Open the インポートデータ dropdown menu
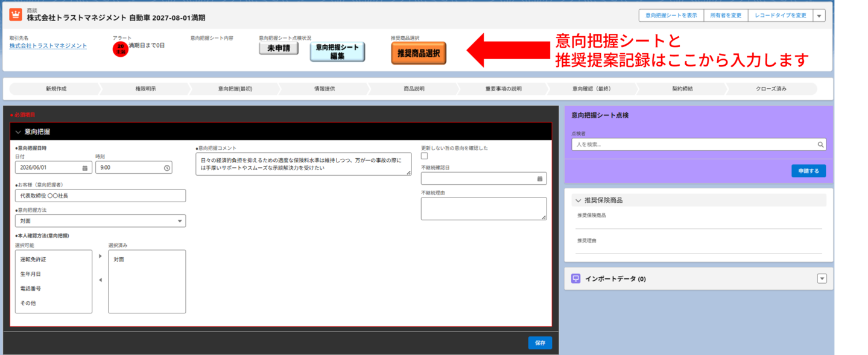This screenshot has width=868, height=355. click(821, 278)
